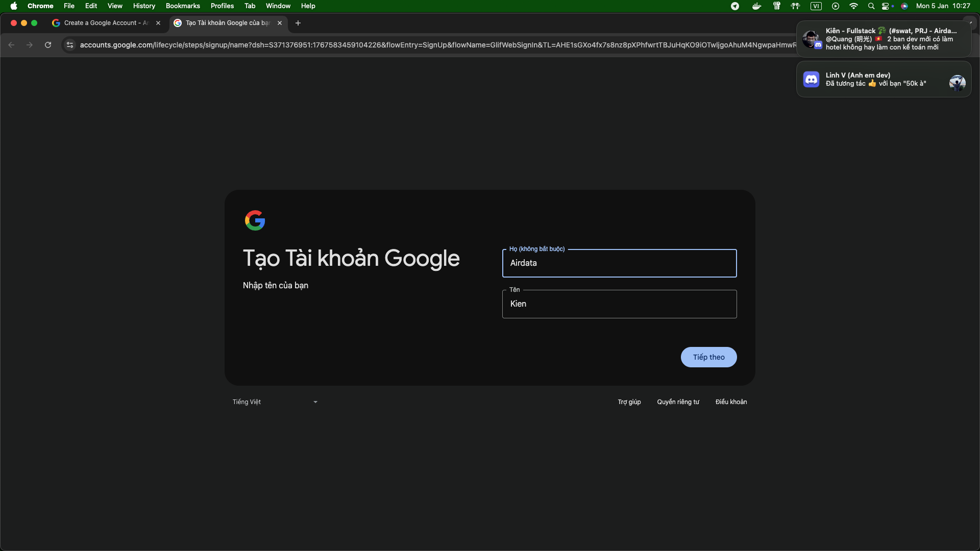This screenshot has width=980, height=551.
Task: Open a new tab with the plus icon
Action: click(298, 23)
